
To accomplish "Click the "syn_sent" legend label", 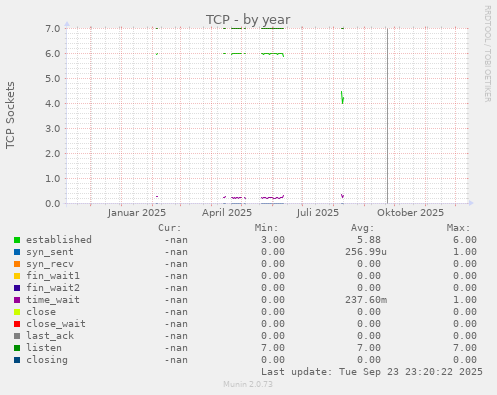I will tap(50, 252).
